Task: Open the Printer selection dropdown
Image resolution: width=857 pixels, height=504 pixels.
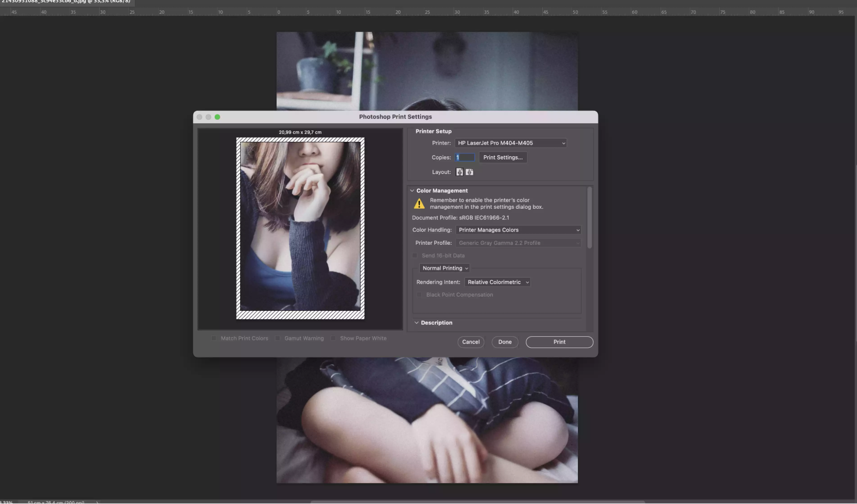Action: tap(510, 143)
